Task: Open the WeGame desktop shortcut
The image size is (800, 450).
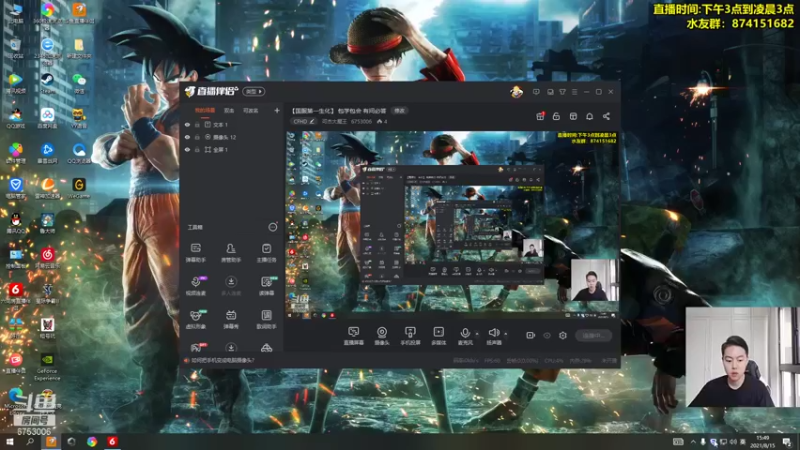Action: point(79,188)
